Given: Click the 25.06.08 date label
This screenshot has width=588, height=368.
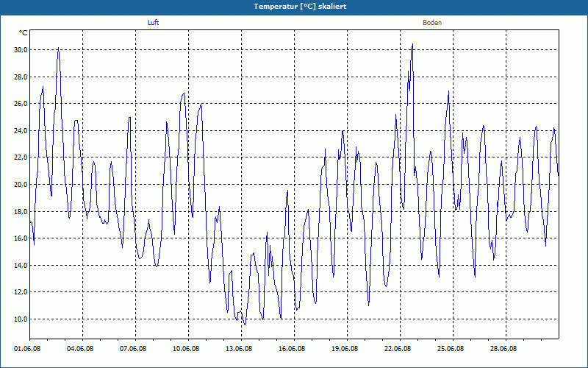Looking at the screenshot, I should pos(451,349).
